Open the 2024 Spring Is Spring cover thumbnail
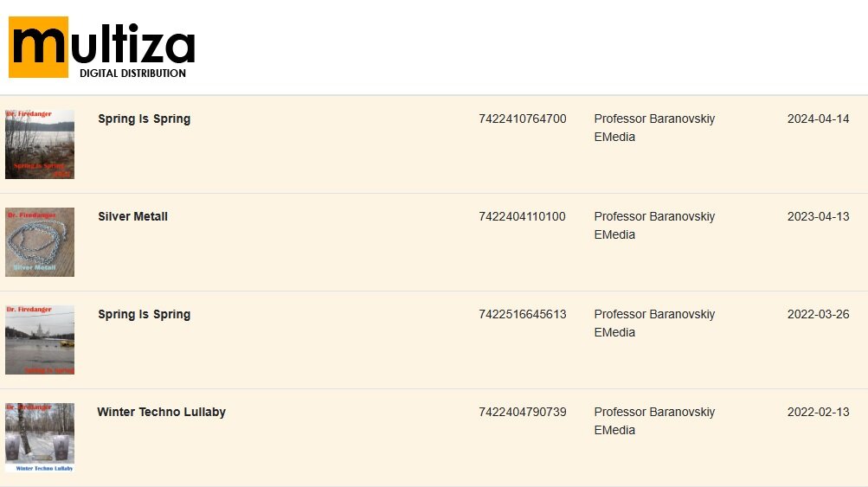This screenshot has height=487, width=868. pyautogui.click(x=40, y=144)
